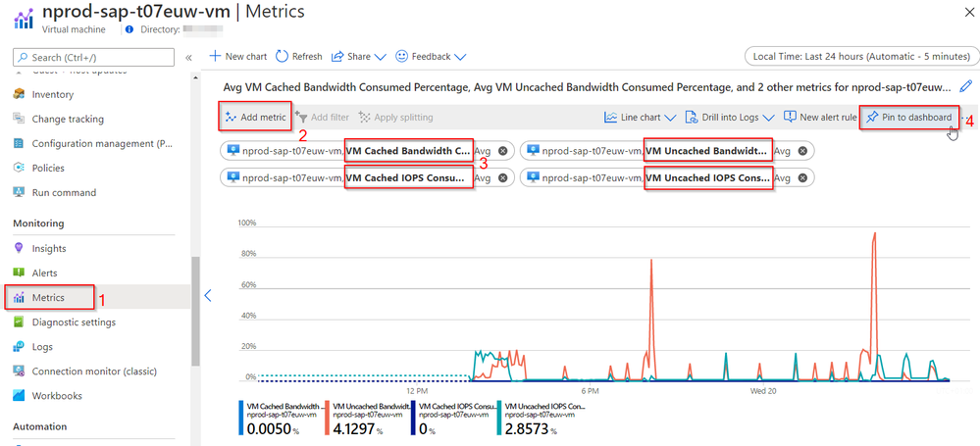Screen dimensions: 980x446
Task: Click the pencil icon to edit chart title
Action: pyautogui.click(x=966, y=86)
